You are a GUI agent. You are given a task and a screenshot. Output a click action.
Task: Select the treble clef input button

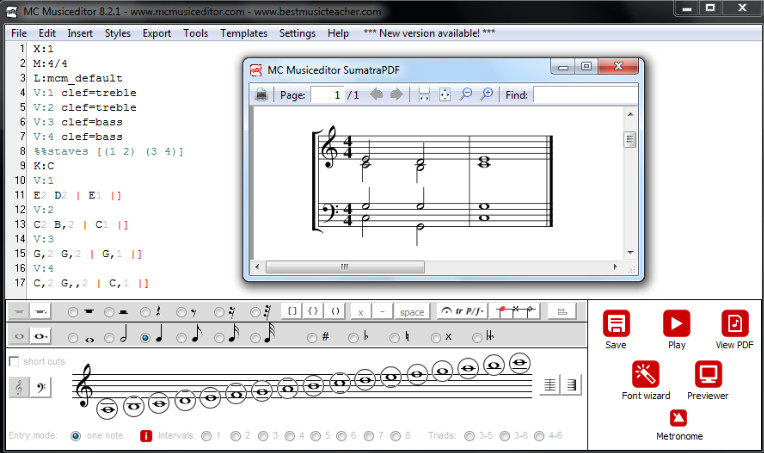(x=19, y=387)
